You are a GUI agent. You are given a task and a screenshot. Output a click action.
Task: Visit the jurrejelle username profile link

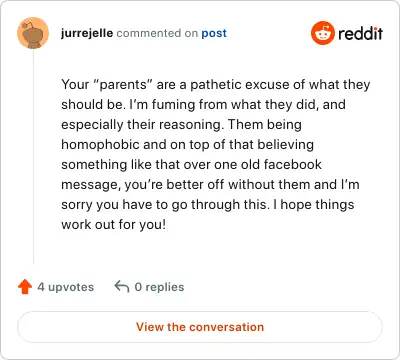point(87,33)
